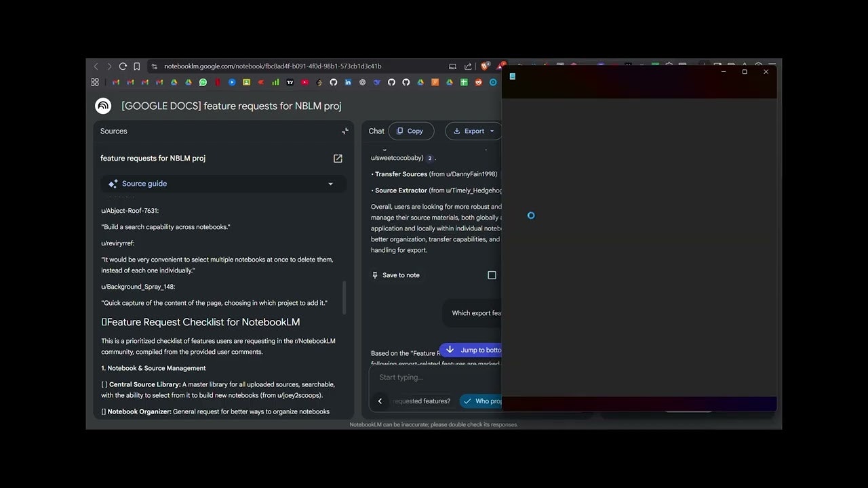This screenshot has height=488, width=868.
Task: Click the share icon in address bar
Action: [x=468, y=66]
